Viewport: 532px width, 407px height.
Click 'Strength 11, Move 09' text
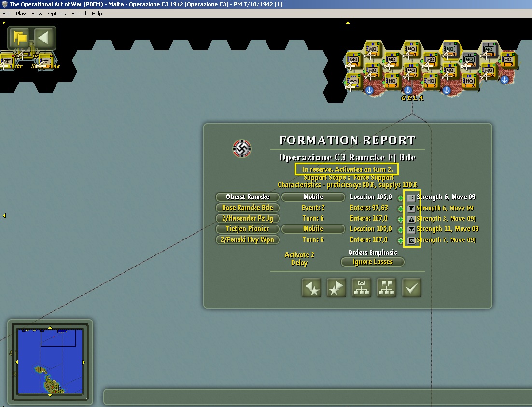tap(448, 229)
